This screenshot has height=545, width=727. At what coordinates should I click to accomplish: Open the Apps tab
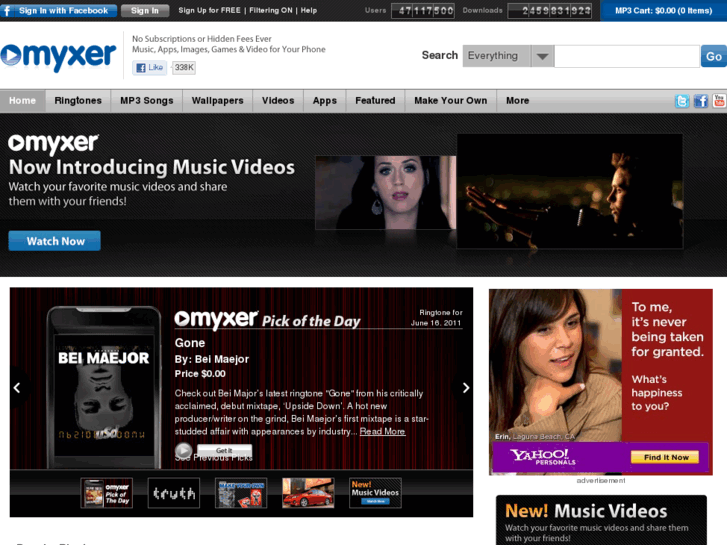coord(325,101)
